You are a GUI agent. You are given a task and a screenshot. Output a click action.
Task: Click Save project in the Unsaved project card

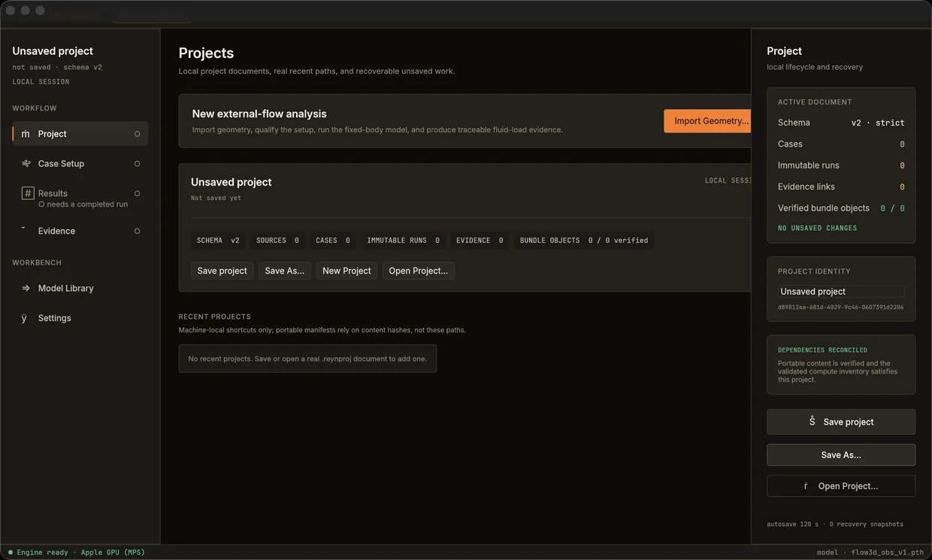coord(222,271)
